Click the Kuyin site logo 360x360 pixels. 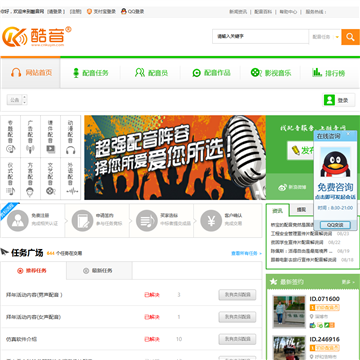tap(37, 36)
